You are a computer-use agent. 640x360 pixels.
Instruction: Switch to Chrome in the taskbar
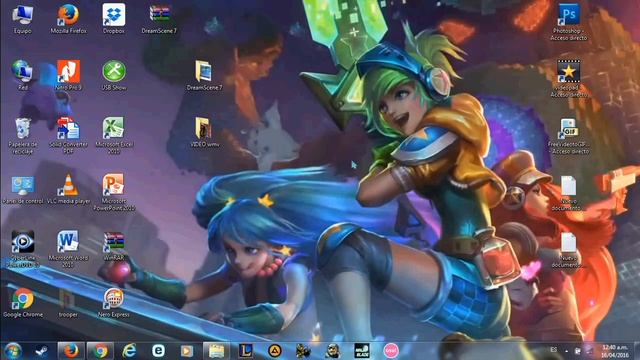(x=100, y=351)
